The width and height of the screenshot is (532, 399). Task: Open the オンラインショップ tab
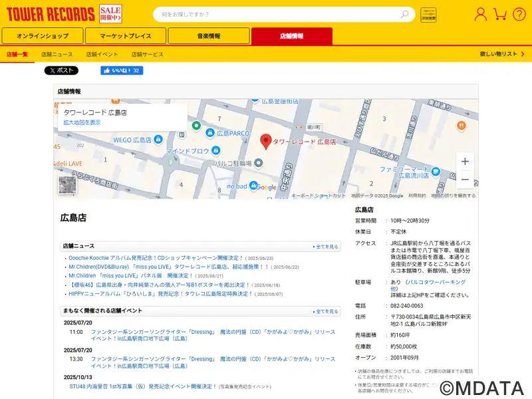point(43,36)
